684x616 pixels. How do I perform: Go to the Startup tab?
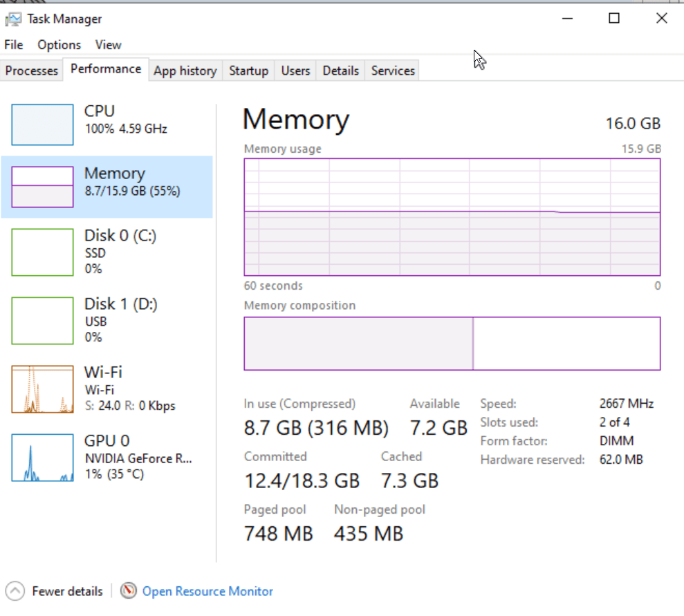[249, 71]
